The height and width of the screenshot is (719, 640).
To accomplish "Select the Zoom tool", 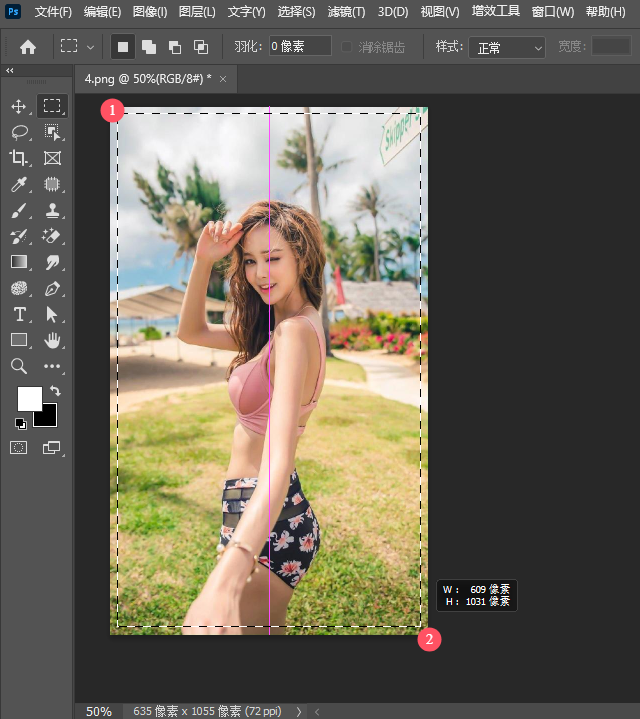I will pyautogui.click(x=19, y=366).
